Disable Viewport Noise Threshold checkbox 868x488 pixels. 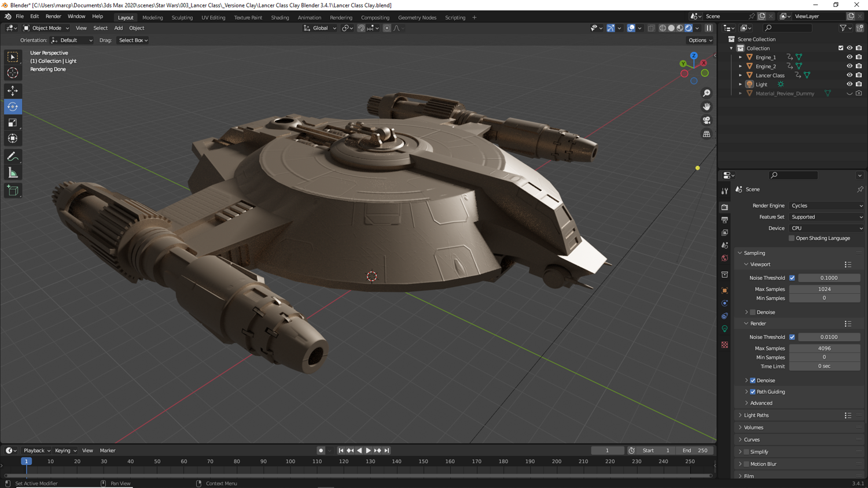(x=792, y=278)
